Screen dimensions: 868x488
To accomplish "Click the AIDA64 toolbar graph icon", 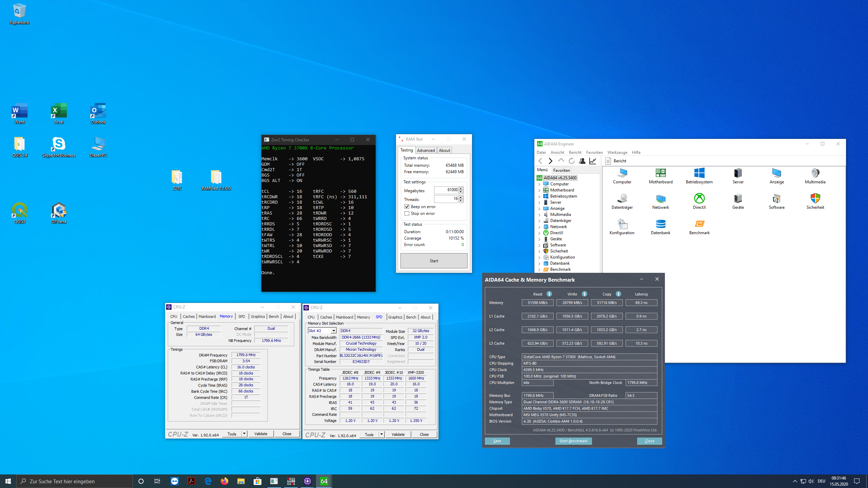I will click(593, 161).
